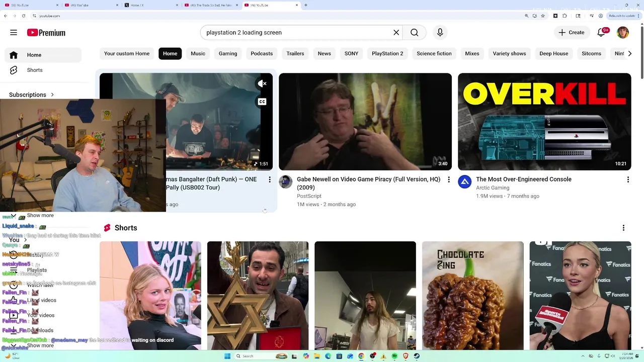Open options for Gabe Newell video

[449, 179]
